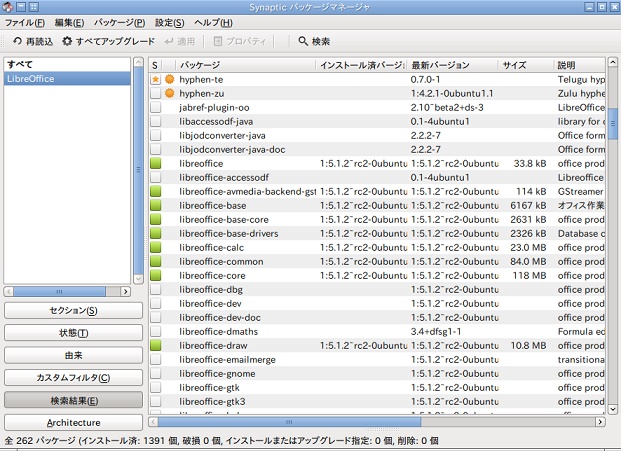Mark the checkbox for libaccessodf-java
621x451 pixels.
coord(156,121)
